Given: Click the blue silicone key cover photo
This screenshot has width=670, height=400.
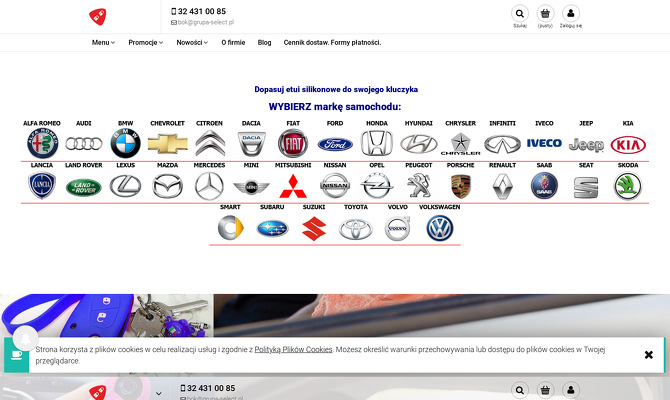Looking at the screenshot, I should [x=106, y=316].
